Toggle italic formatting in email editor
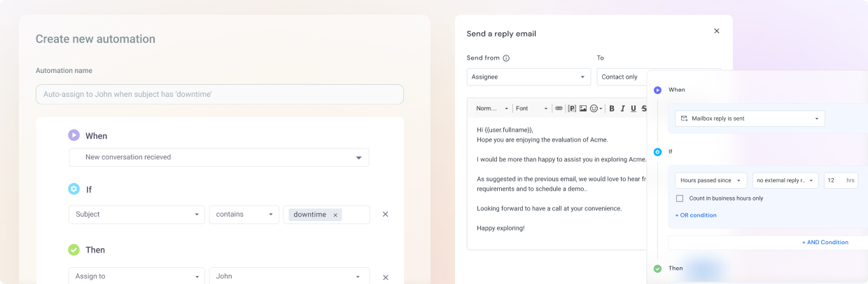The width and height of the screenshot is (868, 284). point(622,109)
